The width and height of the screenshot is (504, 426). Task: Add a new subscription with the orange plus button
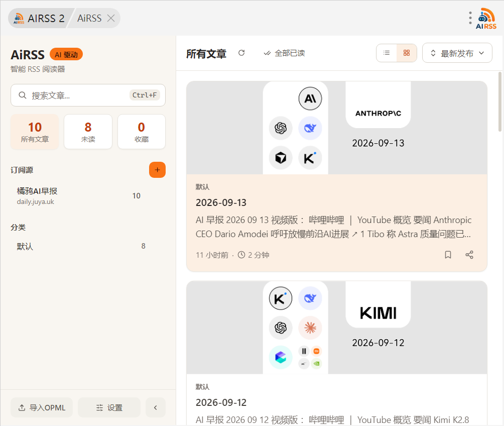coord(157,170)
